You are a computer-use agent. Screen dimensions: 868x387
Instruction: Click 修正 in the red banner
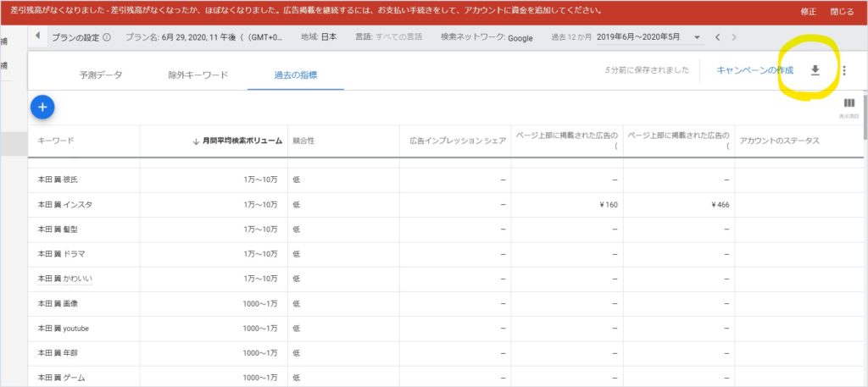[x=808, y=12]
